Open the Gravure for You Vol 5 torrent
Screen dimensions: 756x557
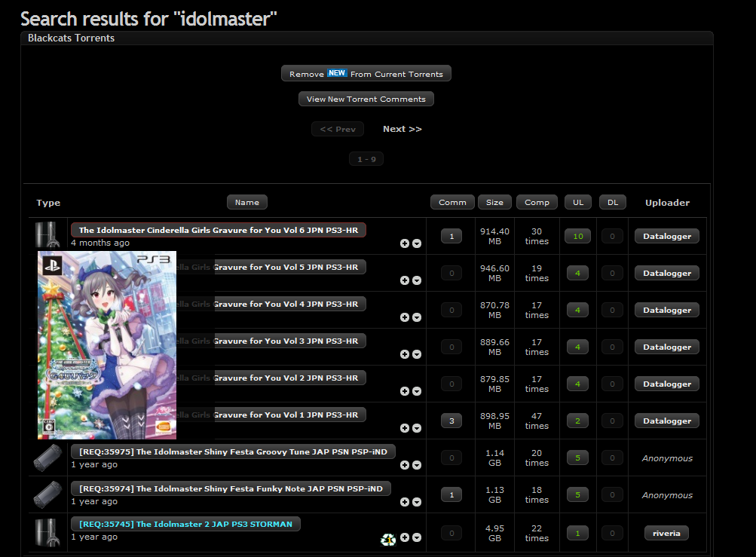tap(289, 267)
